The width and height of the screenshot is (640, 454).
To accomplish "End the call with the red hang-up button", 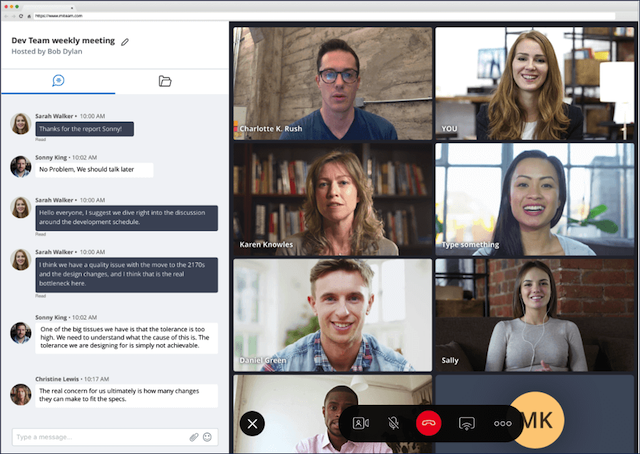I will click(428, 423).
